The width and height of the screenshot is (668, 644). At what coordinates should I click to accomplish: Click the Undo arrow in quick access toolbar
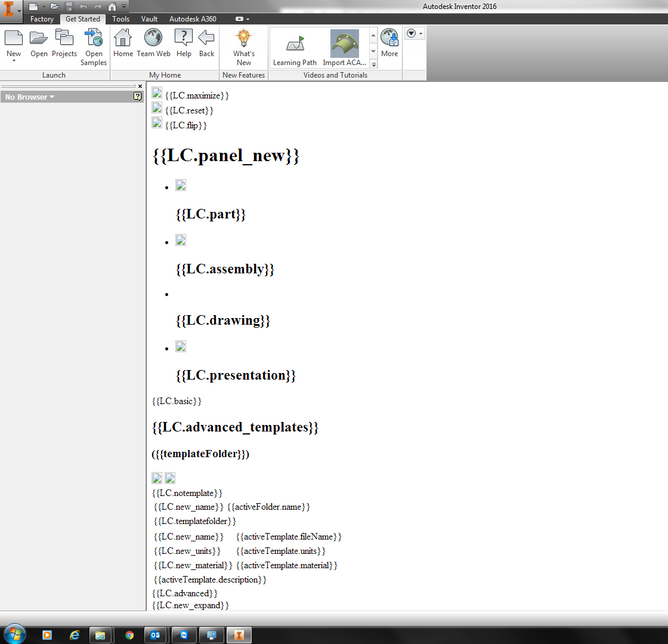coord(83,7)
